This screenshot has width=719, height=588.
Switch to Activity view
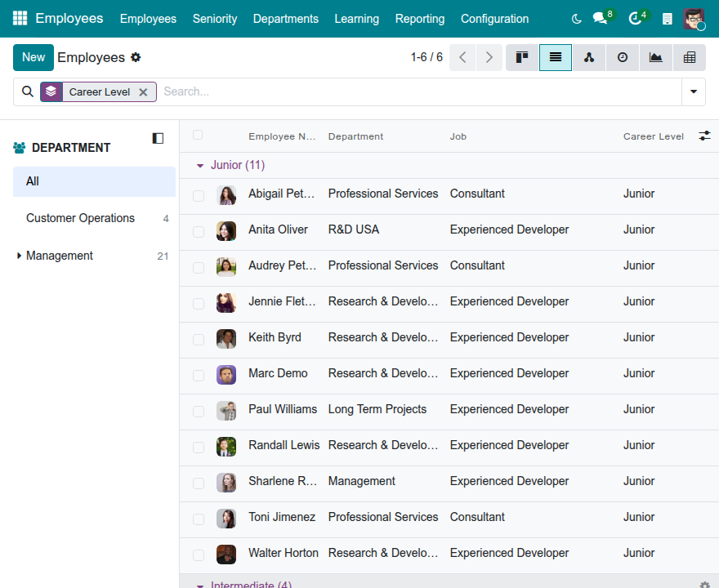(x=623, y=57)
